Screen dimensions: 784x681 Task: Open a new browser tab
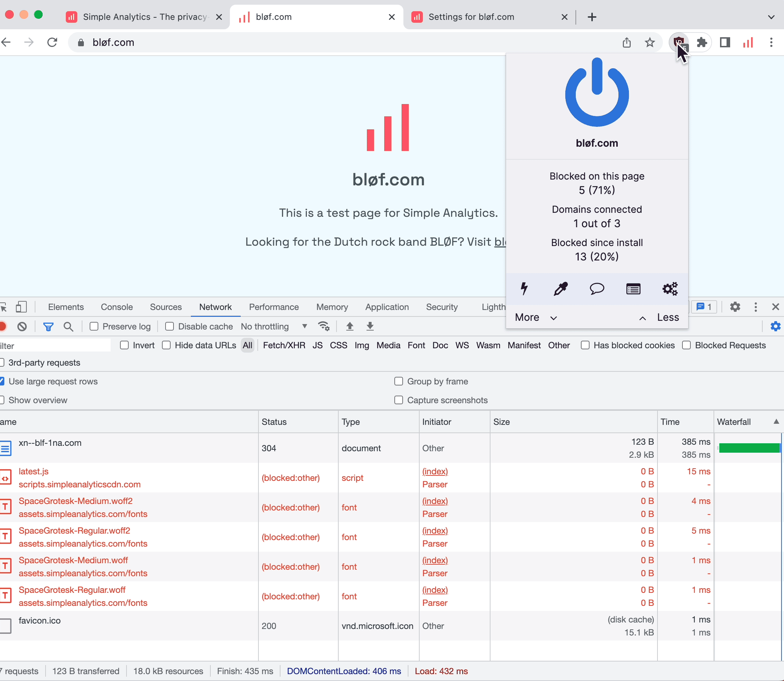tap(592, 17)
